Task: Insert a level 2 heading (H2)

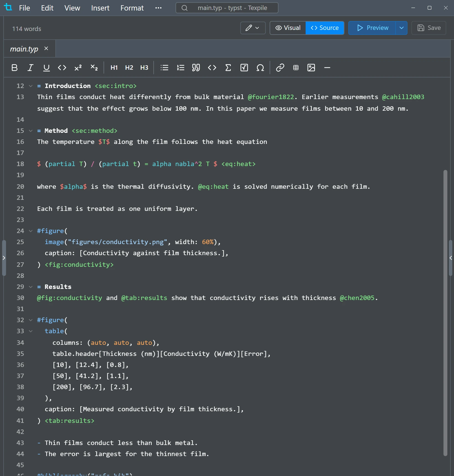Action: (x=129, y=68)
